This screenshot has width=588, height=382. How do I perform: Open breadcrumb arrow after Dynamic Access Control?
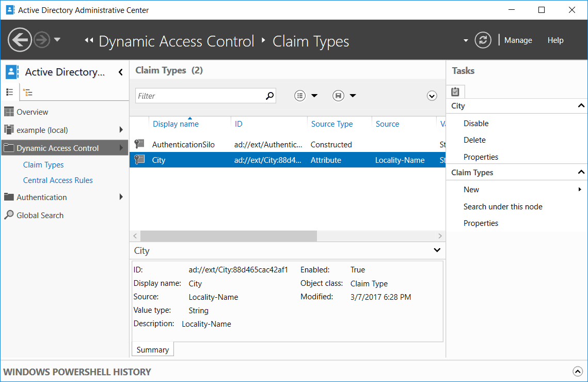263,40
